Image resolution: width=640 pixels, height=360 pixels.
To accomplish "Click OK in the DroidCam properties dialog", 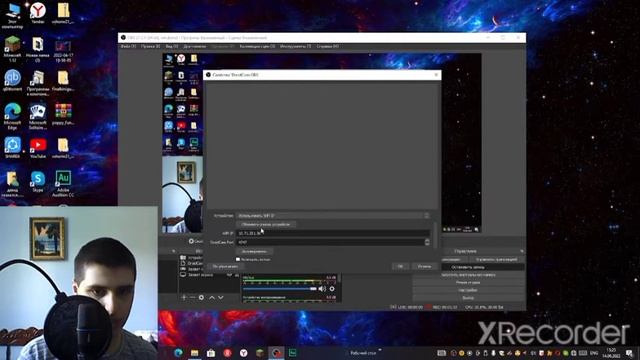I will [400, 267].
